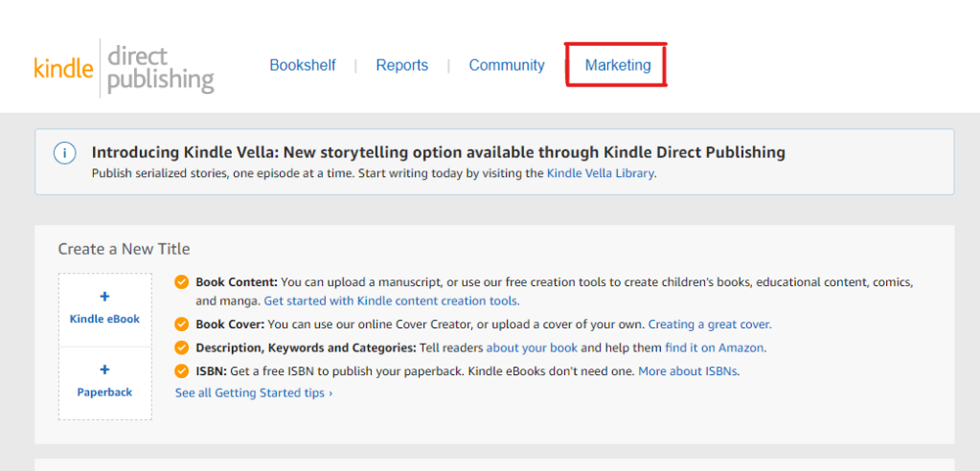Open Get started with Kindle content creation tools

(391, 301)
